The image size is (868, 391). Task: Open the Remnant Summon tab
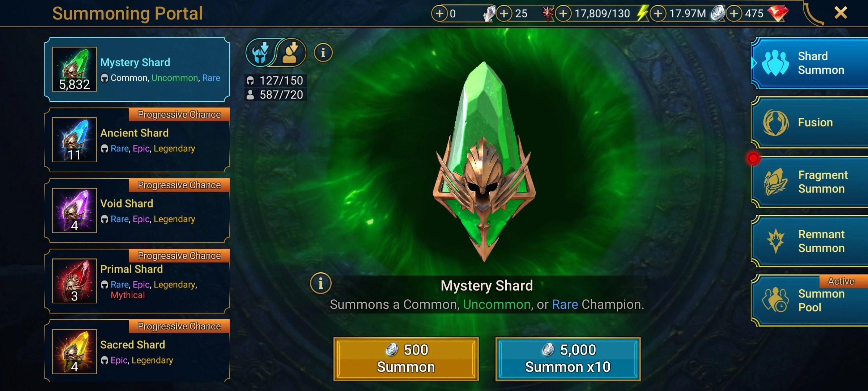click(x=809, y=241)
